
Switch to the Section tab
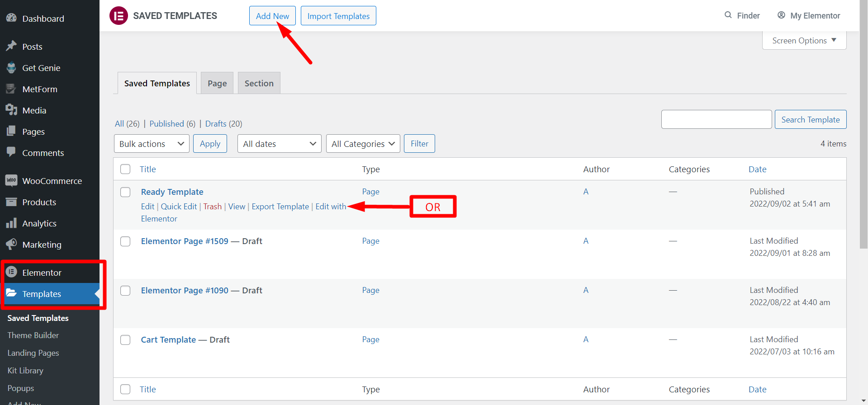point(259,83)
